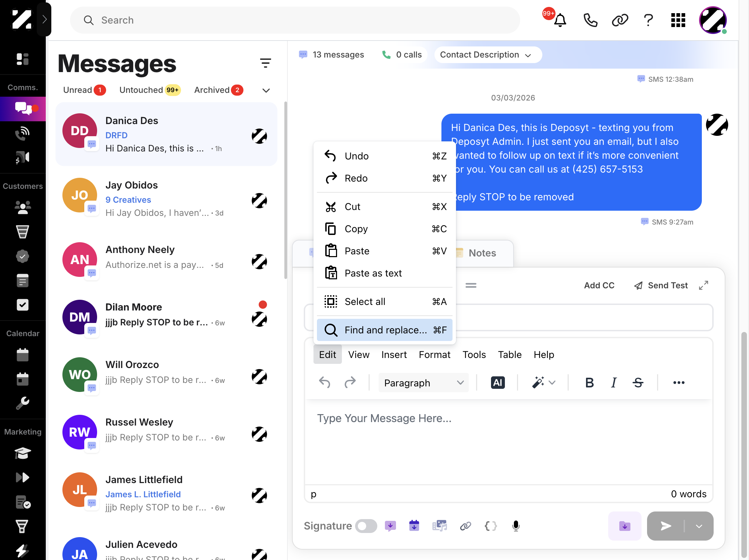Open the magic wand dropdown arrow
This screenshot has width=749, height=560.
[552, 383]
